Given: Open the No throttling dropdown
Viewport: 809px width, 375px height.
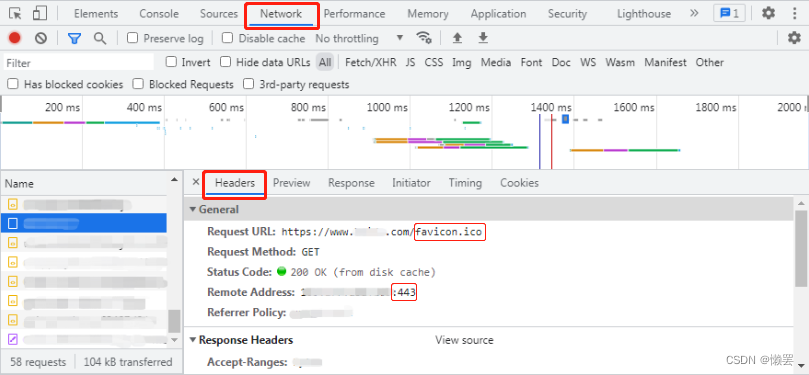Looking at the screenshot, I should click(x=359, y=38).
